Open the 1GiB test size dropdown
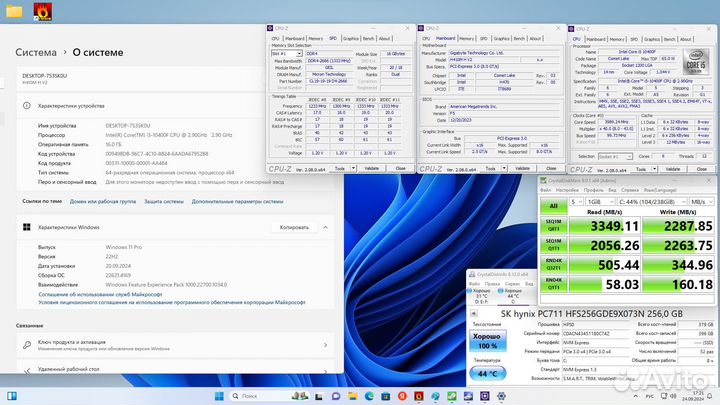Viewport: 720px width, 405px height. point(600,202)
